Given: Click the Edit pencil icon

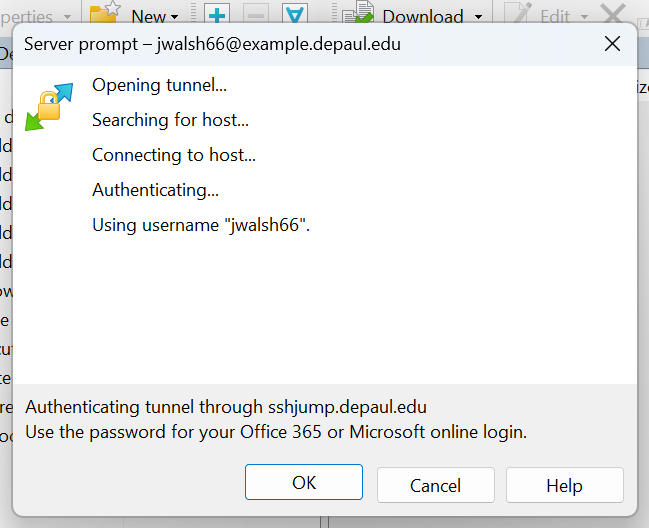Looking at the screenshot, I should [518, 14].
